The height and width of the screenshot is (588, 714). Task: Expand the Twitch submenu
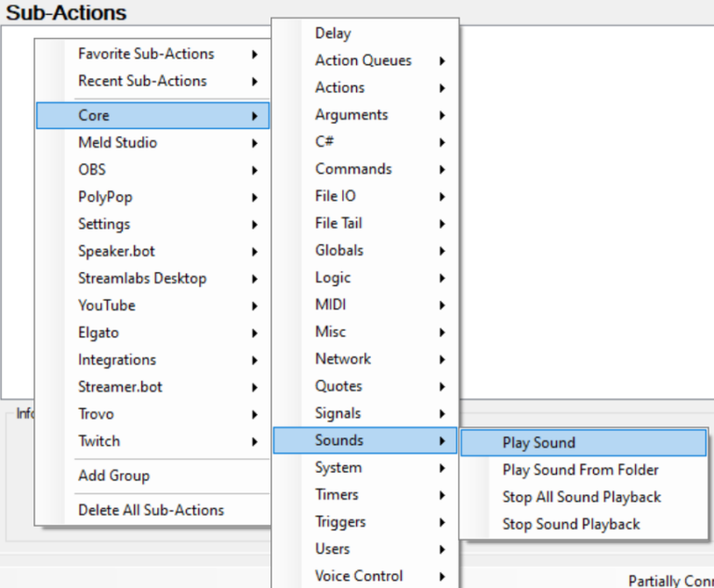click(99, 441)
